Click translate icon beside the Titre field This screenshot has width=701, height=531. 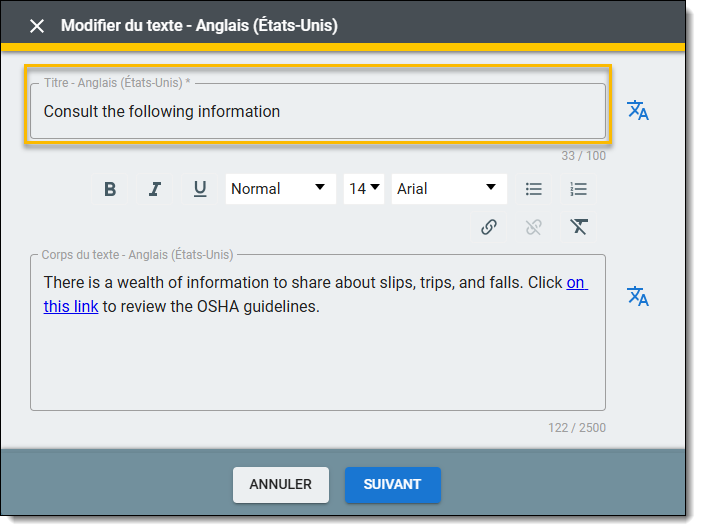coord(638,111)
